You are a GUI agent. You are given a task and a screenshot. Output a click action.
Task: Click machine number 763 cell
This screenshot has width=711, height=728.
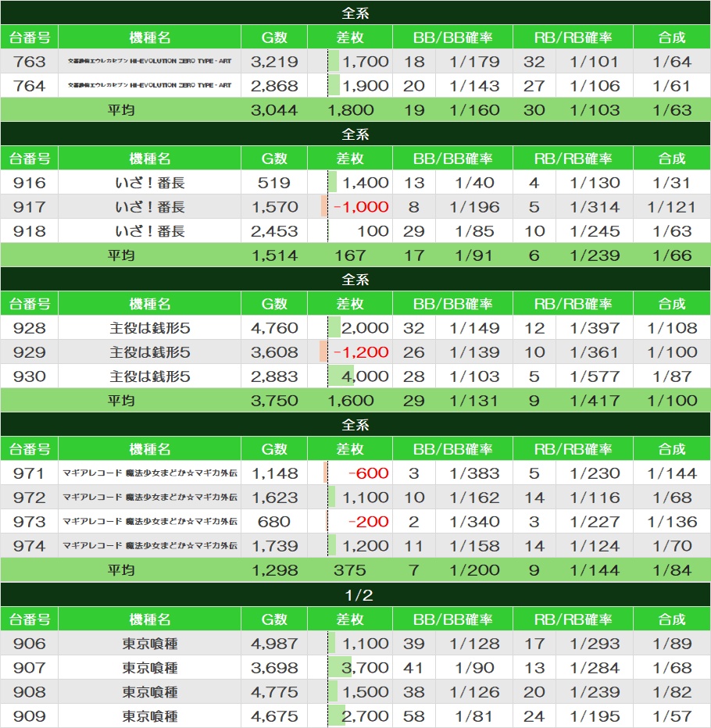(x=29, y=61)
